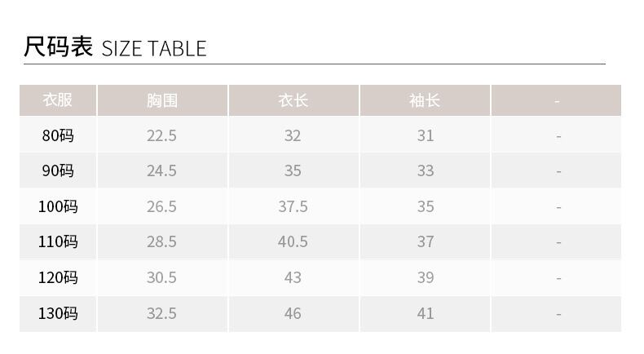This screenshot has height=354, width=644.
Task: Select the 衣长 column header
Action: point(293,100)
